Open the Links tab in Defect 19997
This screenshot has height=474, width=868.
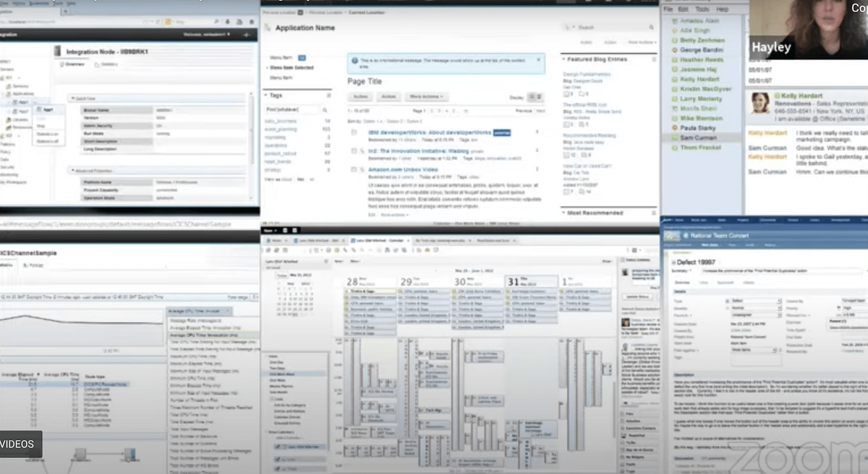click(704, 282)
